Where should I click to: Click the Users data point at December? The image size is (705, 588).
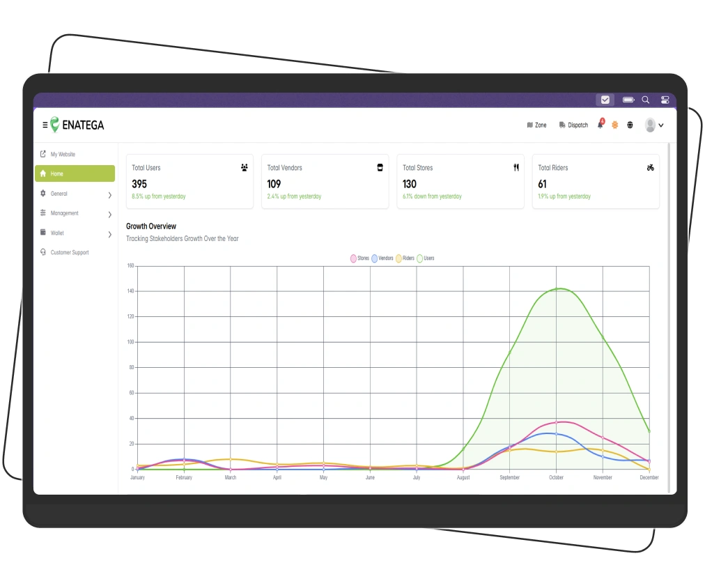[x=649, y=431]
